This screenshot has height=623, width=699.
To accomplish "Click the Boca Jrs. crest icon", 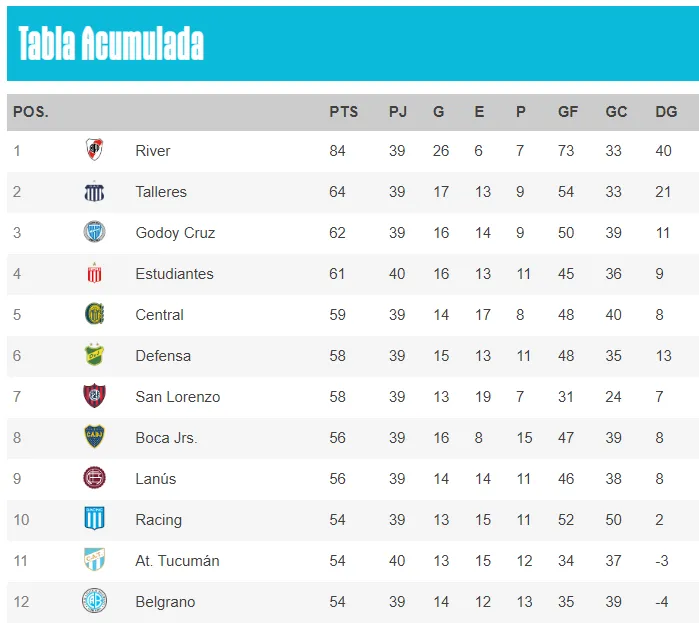I will pyautogui.click(x=94, y=437).
